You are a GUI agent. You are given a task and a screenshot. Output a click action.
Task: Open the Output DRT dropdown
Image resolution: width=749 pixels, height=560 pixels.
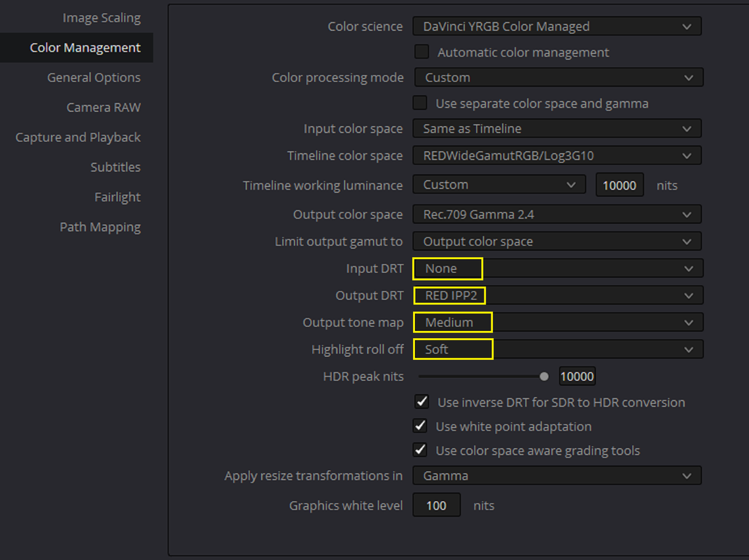pyautogui.click(x=559, y=295)
